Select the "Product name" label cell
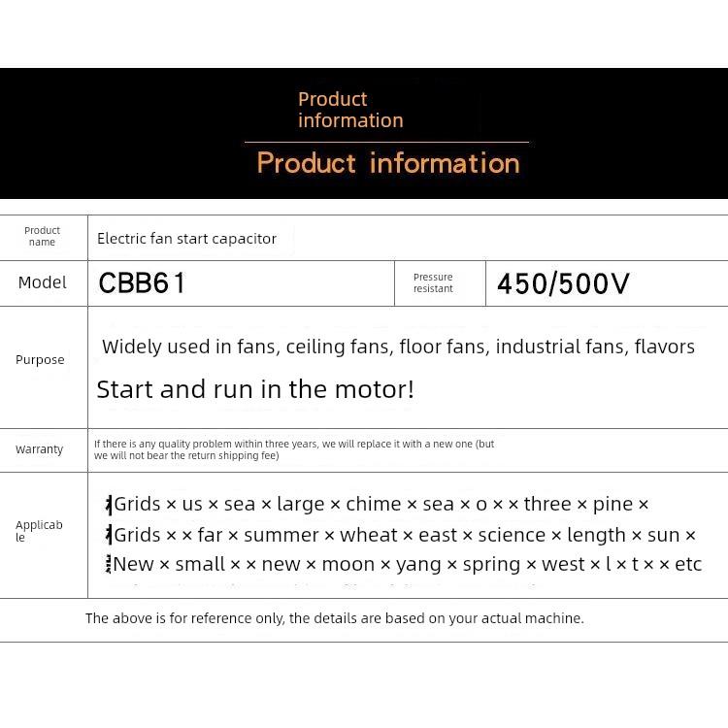Image resolution: width=728 pixels, height=728 pixels. coord(43,237)
